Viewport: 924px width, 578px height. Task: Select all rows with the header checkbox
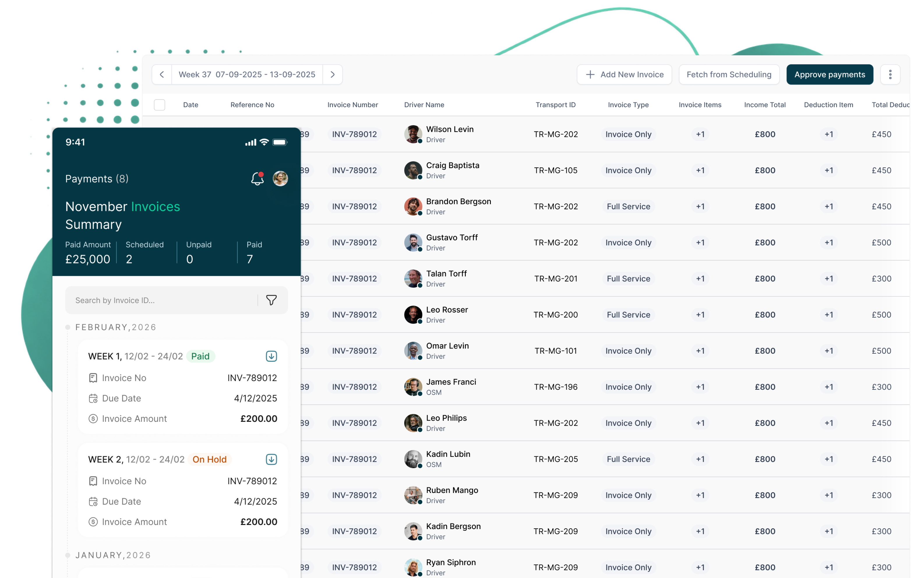pyautogui.click(x=159, y=105)
